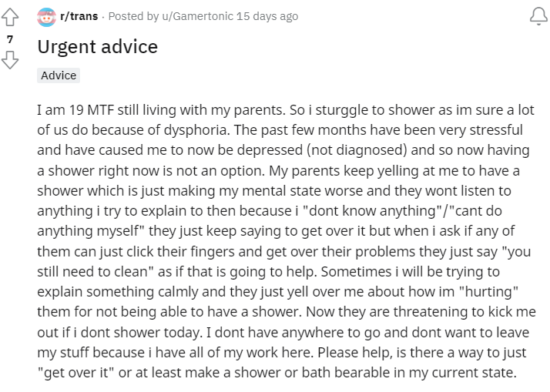Image resolution: width=550 pixels, height=392 pixels.
Task: Click the Posted by label text
Action: point(133,16)
